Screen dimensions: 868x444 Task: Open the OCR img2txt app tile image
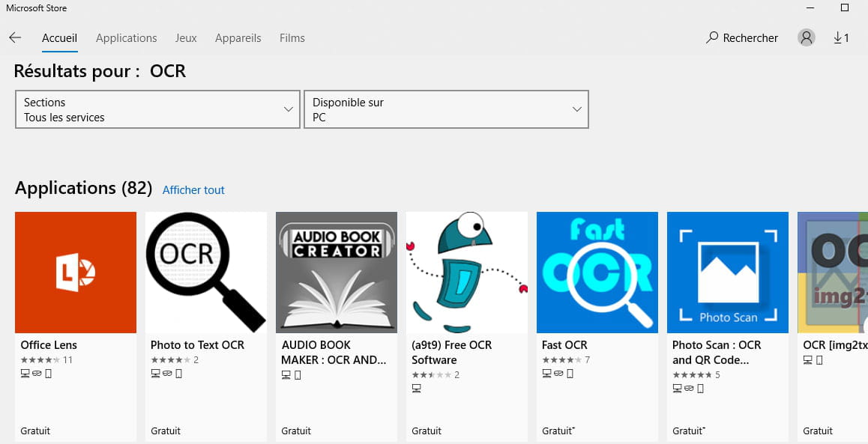(x=833, y=272)
